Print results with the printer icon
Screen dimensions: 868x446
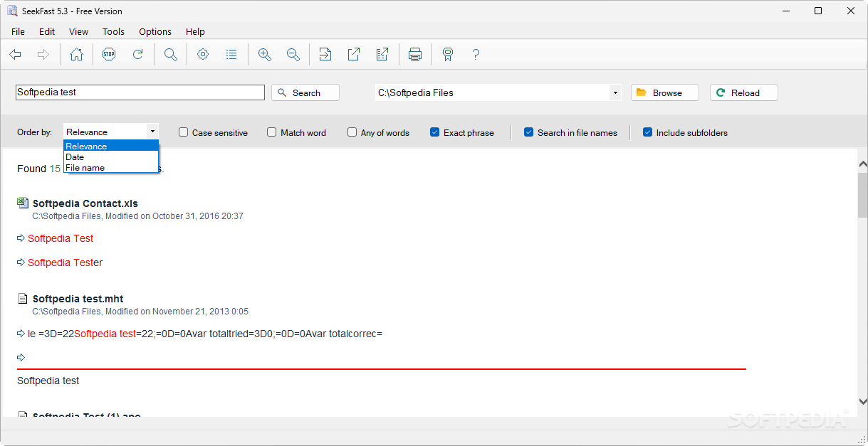point(415,55)
